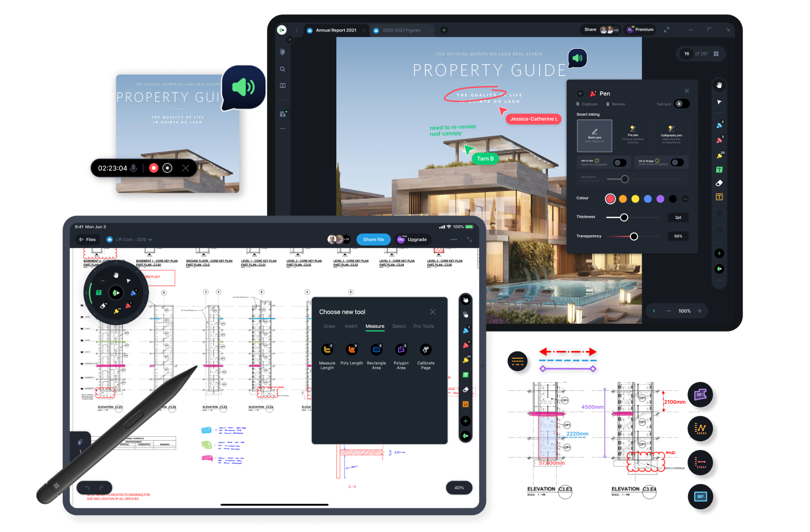Click the Share file button

373,240
